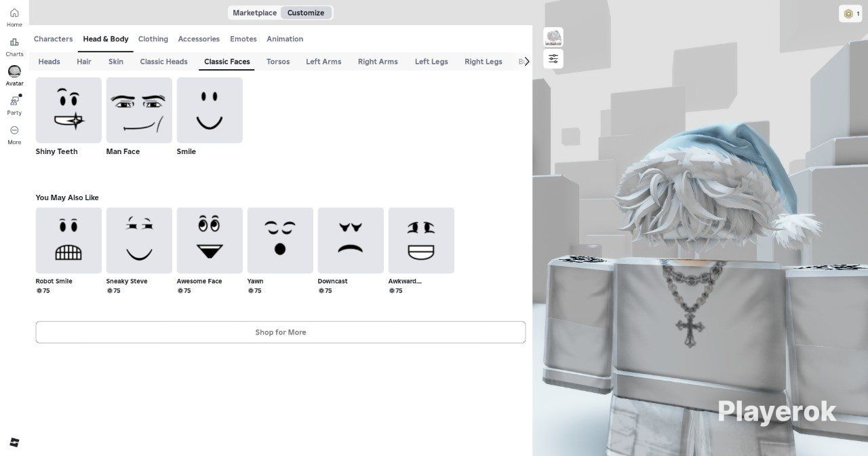This screenshot has width=868, height=456.
Task: Select the Classic Faces subcategory
Action: point(227,62)
